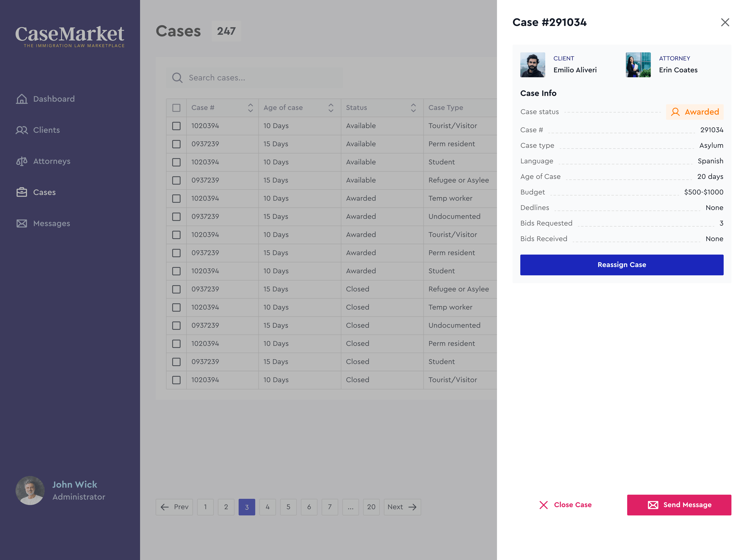Go to page 20
Viewport: 747px width, 560px height.
point(371,507)
